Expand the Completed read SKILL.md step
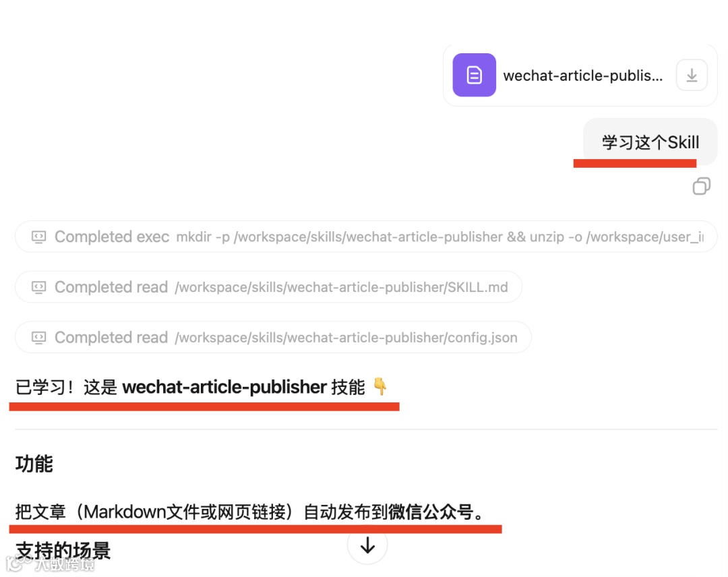The width and height of the screenshot is (728, 577). pos(268,287)
